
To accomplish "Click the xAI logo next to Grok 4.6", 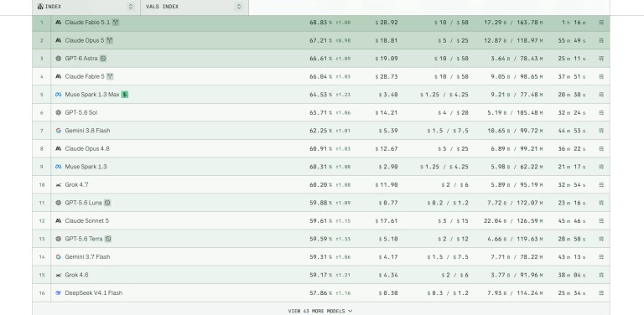I will [x=59, y=276].
